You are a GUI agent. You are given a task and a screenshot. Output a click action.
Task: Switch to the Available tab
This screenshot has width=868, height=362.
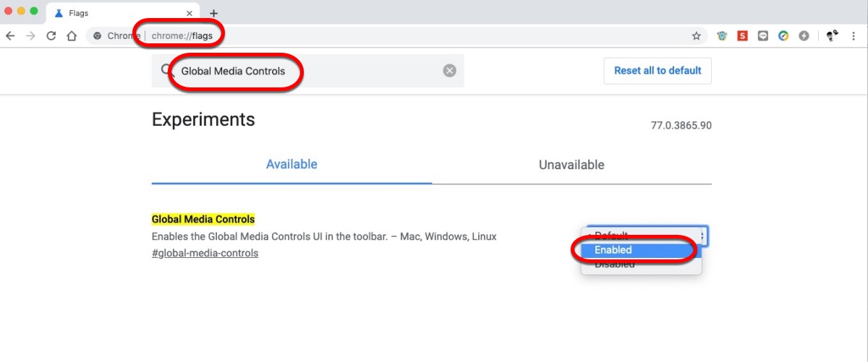click(x=292, y=165)
